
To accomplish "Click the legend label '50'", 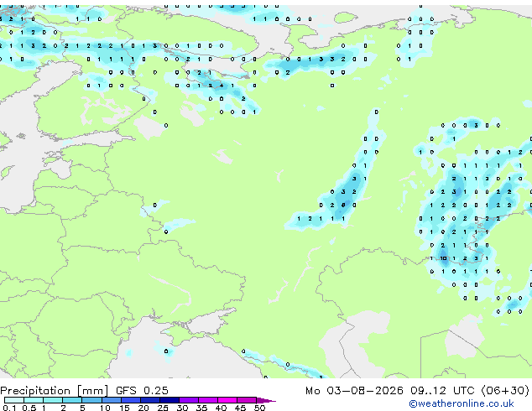I will (260, 408).
